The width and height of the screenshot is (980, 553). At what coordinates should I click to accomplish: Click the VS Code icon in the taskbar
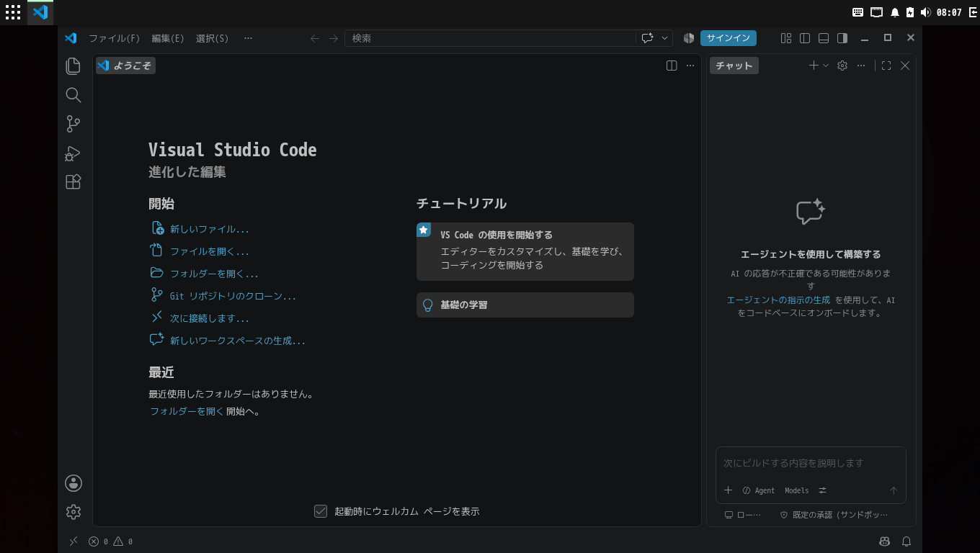coord(40,12)
